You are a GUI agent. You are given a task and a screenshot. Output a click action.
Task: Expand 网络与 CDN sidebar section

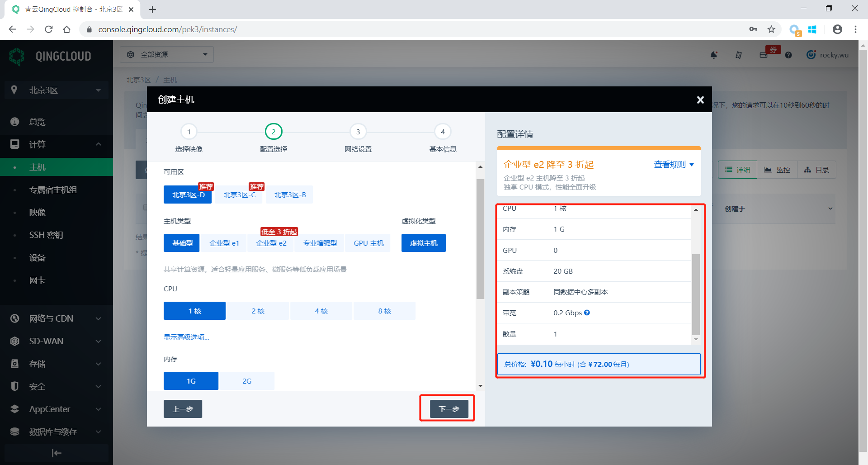click(57, 318)
